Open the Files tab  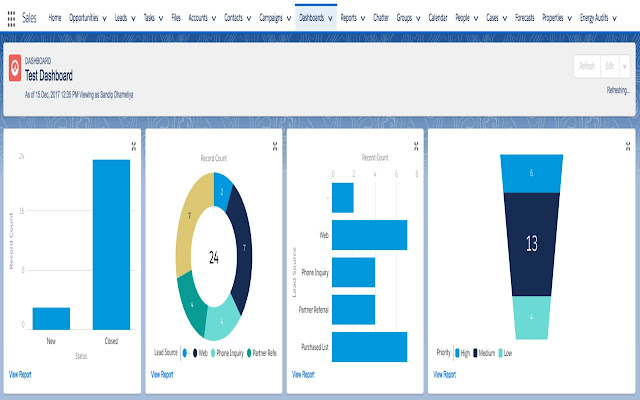click(x=176, y=18)
